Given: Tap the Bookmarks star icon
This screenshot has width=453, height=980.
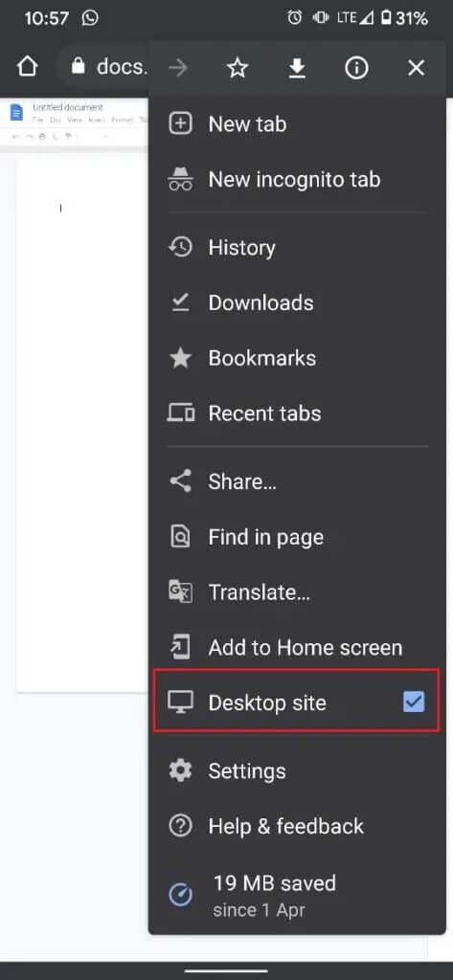Looking at the screenshot, I should pos(180,358).
